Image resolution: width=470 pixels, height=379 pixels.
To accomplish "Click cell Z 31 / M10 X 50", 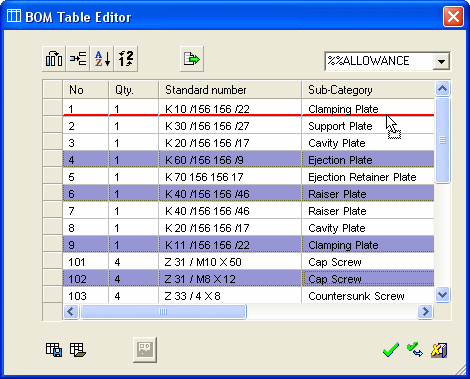I will [x=230, y=262].
